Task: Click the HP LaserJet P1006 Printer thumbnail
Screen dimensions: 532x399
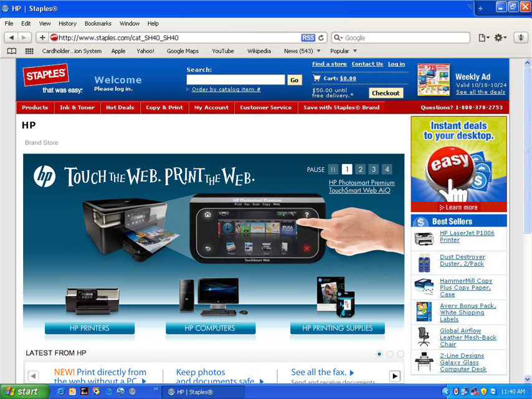Action: [424, 238]
